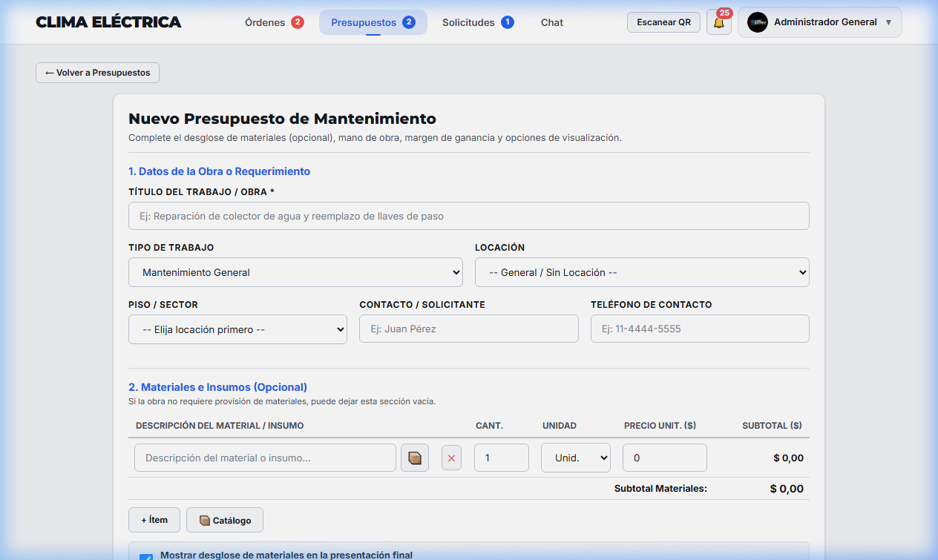Add a row with + Ítem button
The height and width of the screenshot is (560, 938).
tap(154, 520)
